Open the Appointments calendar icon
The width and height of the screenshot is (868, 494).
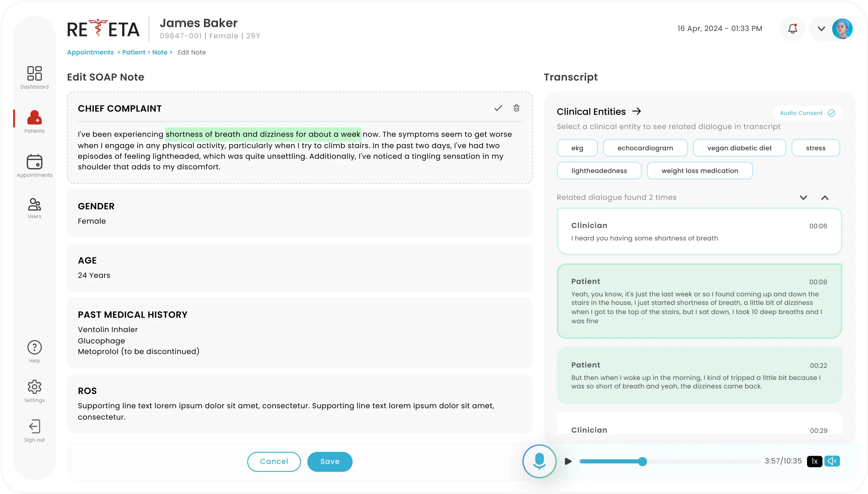click(x=34, y=162)
